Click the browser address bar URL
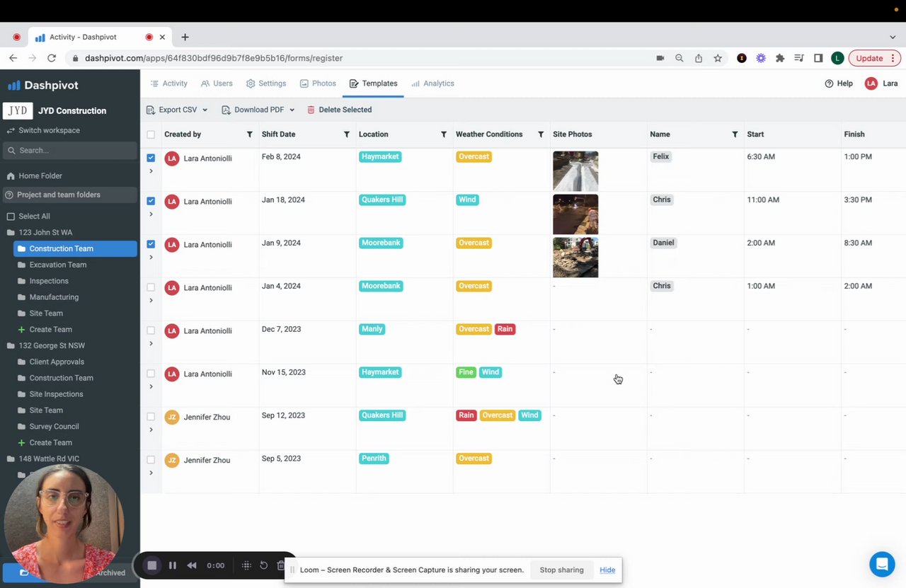Viewport: 906px width, 588px height. (x=214, y=58)
